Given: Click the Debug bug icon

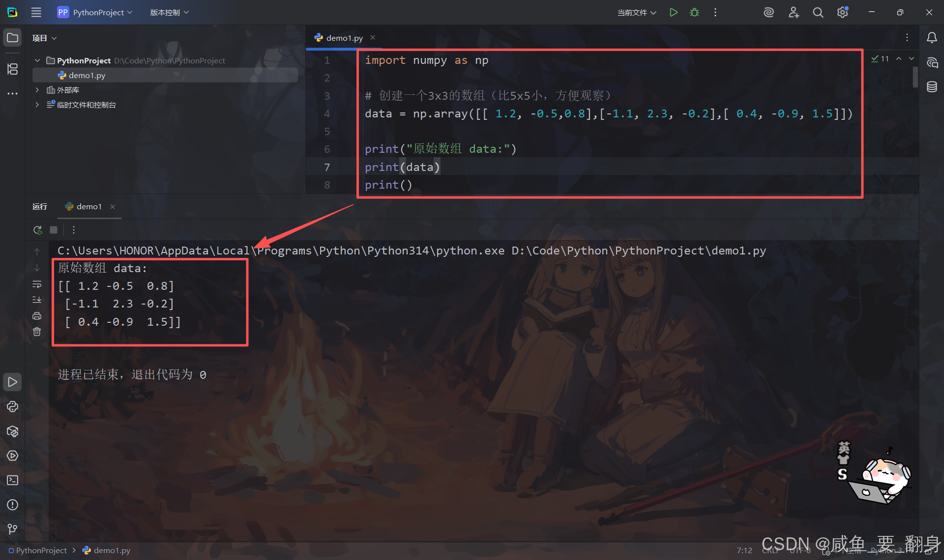Looking at the screenshot, I should click(694, 12).
